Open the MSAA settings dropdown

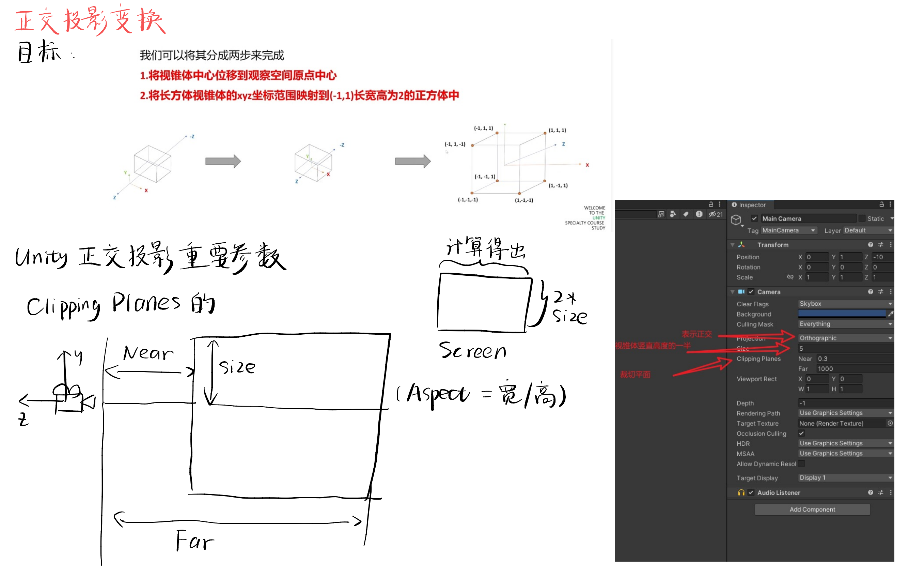coord(846,453)
